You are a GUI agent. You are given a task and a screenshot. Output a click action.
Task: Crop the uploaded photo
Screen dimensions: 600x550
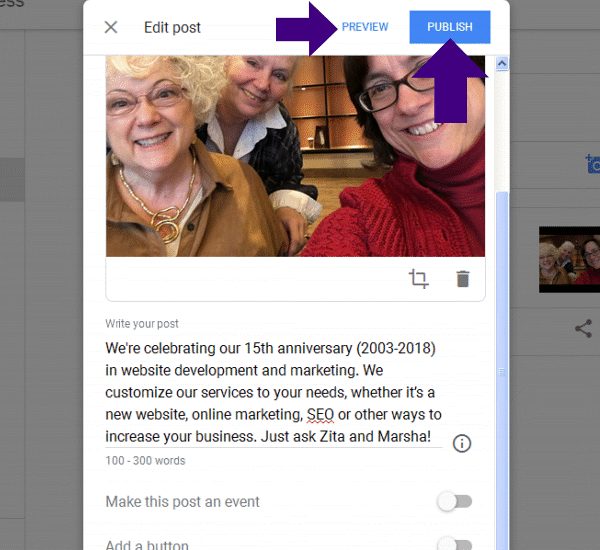pyautogui.click(x=419, y=279)
